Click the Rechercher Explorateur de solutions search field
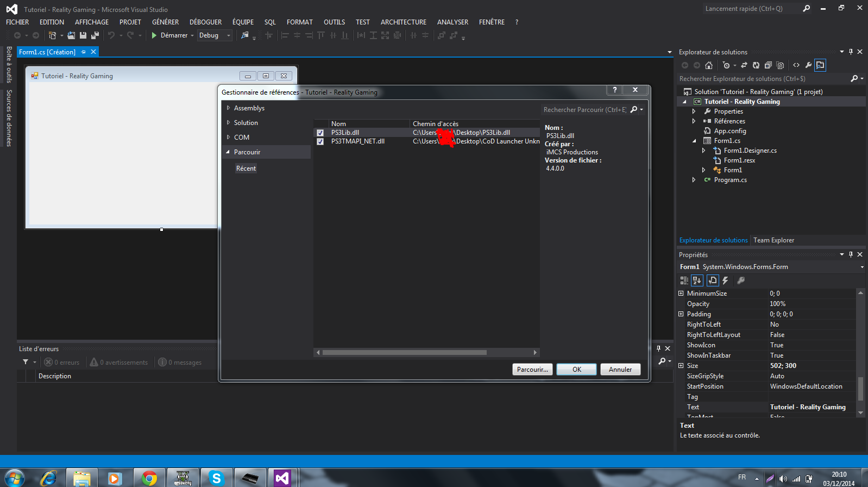Image resolution: width=868 pixels, height=487 pixels. click(763, 79)
